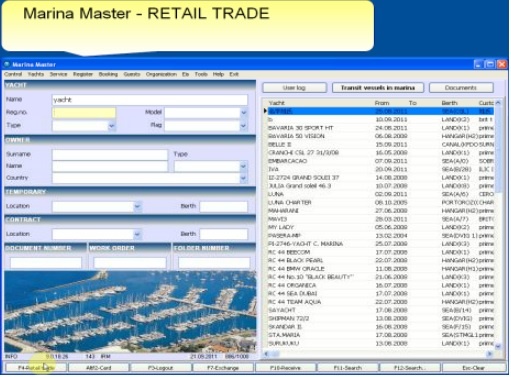
Task: Select the MY LADY row
Action: 380,227
